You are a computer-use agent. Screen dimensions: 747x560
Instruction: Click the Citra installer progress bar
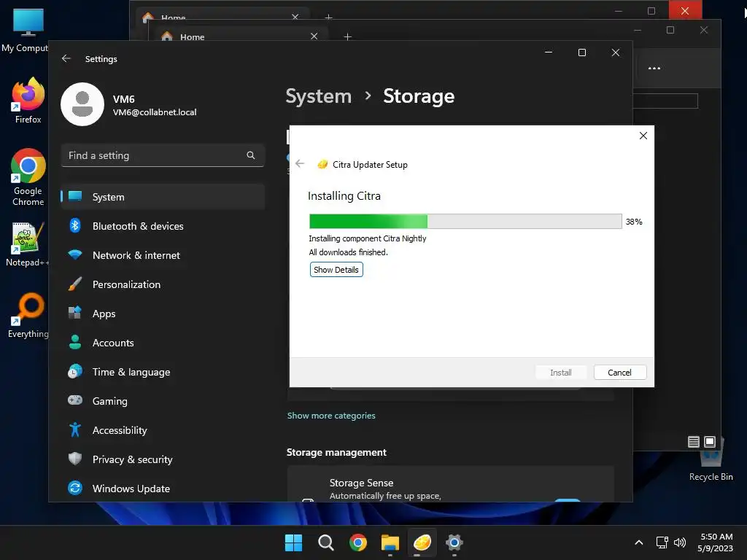pyautogui.click(x=465, y=222)
